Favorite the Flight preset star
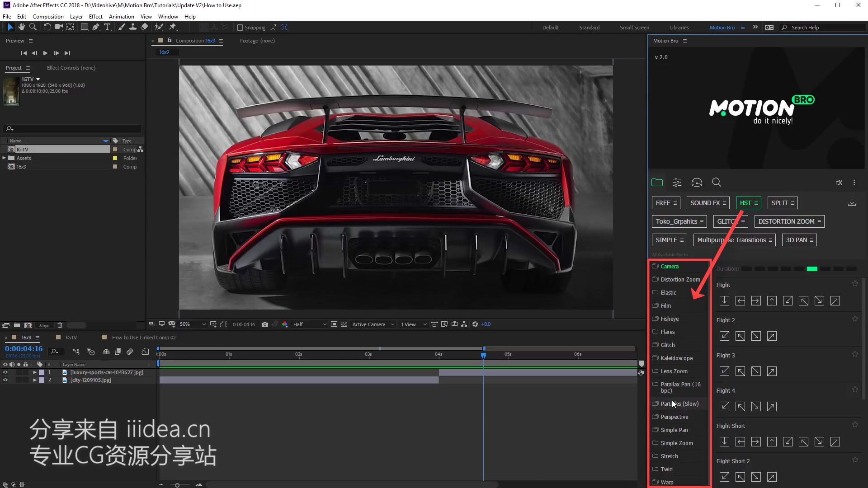Viewport: 868px width, 488px height. click(x=855, y=284)
